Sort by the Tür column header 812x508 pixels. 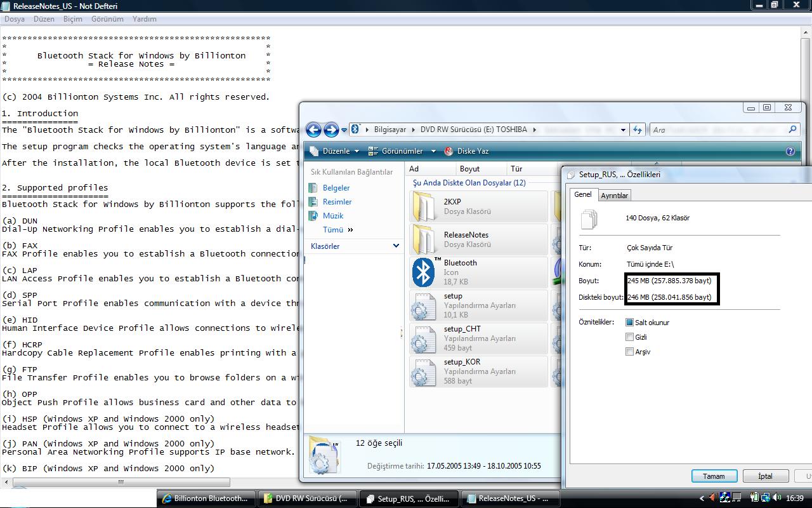[533, 169]
